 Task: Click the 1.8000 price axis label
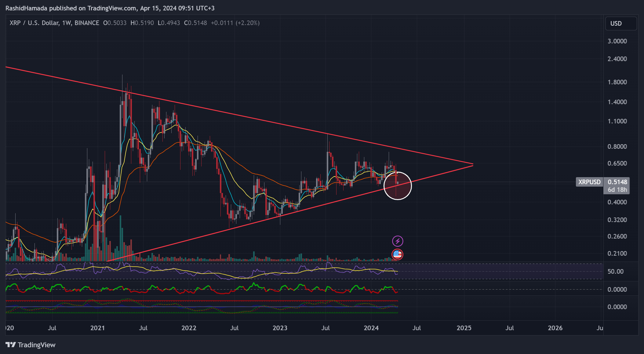pos(617,82)
